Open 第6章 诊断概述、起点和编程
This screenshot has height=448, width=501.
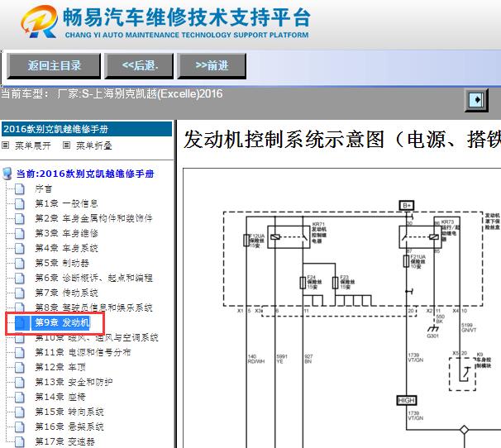93,278
